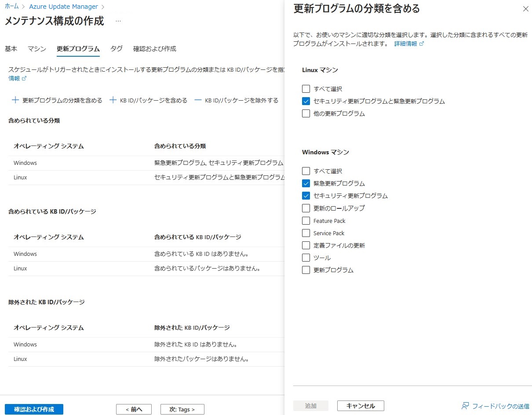532x415 pixels.
Task: Click 次: Tags > button
Action: point(182,409)
